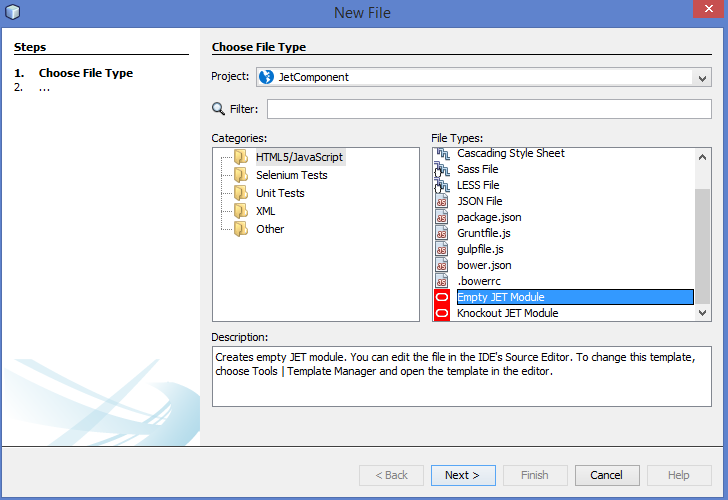This screenshot has height=500, width=728.
Task: Select Knockout JET Module file type
Action: [x=507, y=313]
